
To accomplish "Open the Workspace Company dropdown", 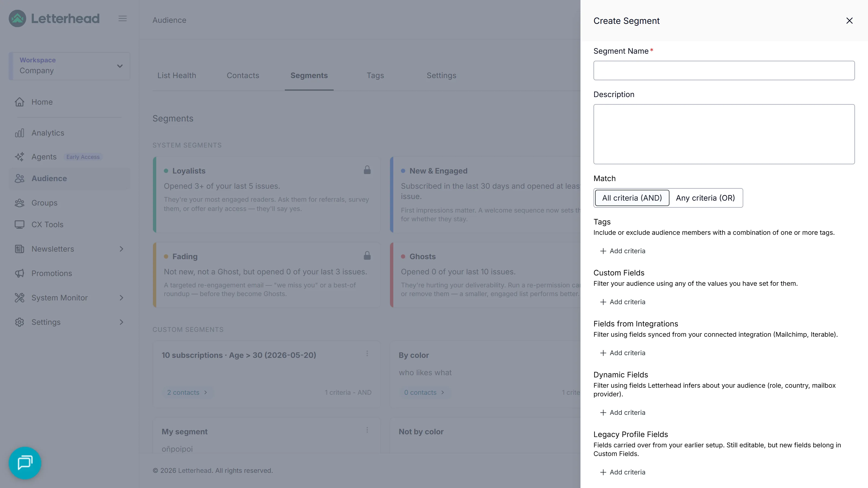I will (x=69, y=66).
